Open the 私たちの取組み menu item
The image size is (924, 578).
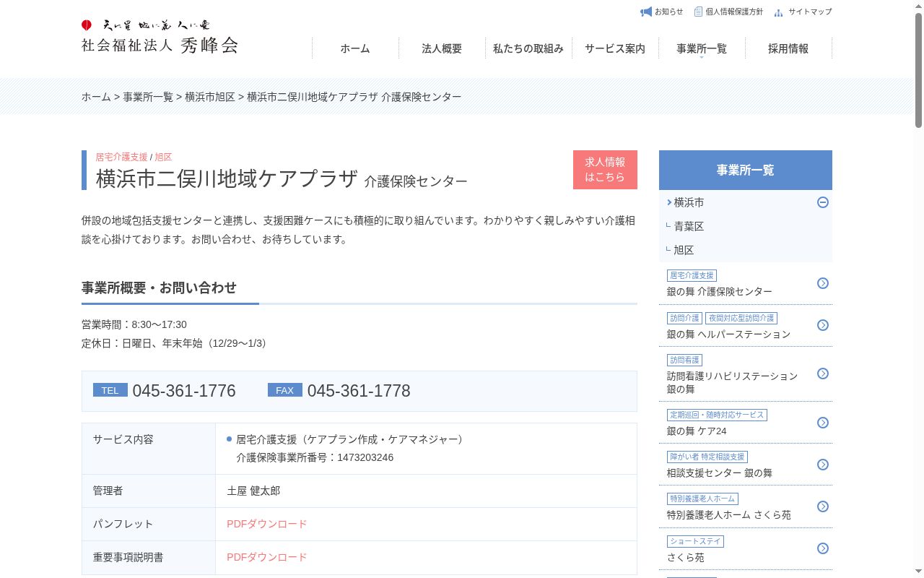tap(528, 48)
